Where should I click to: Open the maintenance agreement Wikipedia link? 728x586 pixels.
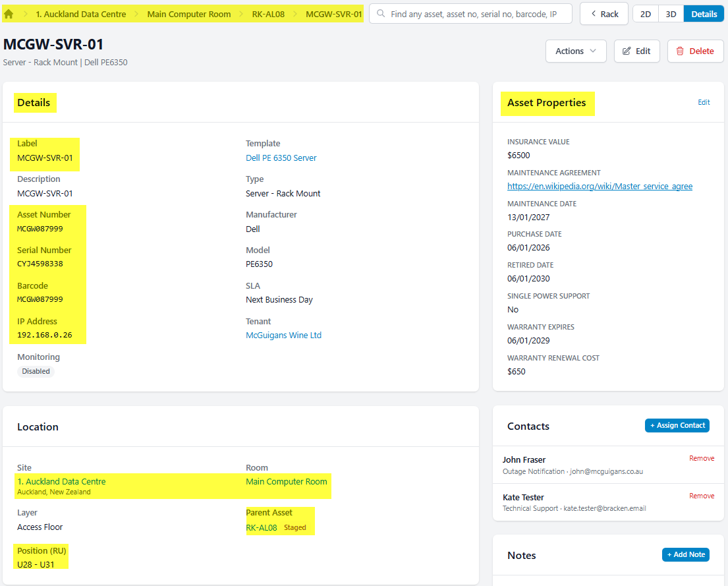600,187
